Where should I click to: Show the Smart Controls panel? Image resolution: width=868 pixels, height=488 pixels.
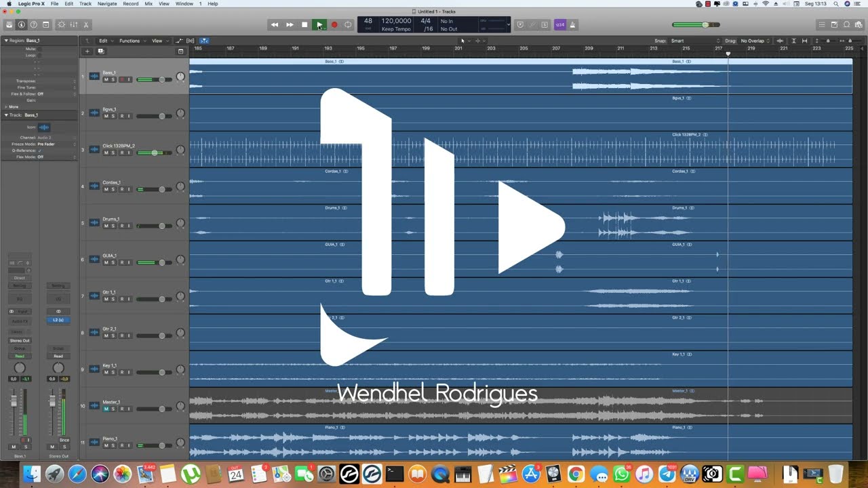click(x=62, y=25)
